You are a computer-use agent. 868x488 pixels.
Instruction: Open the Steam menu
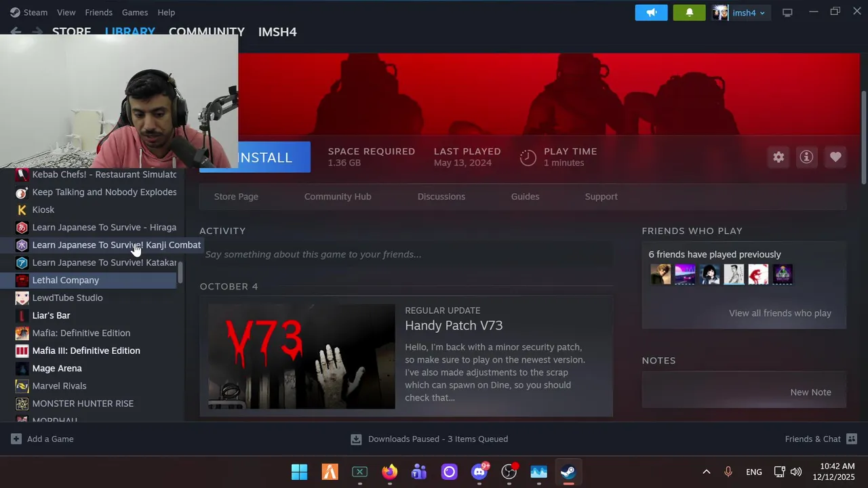click(28, 12)
